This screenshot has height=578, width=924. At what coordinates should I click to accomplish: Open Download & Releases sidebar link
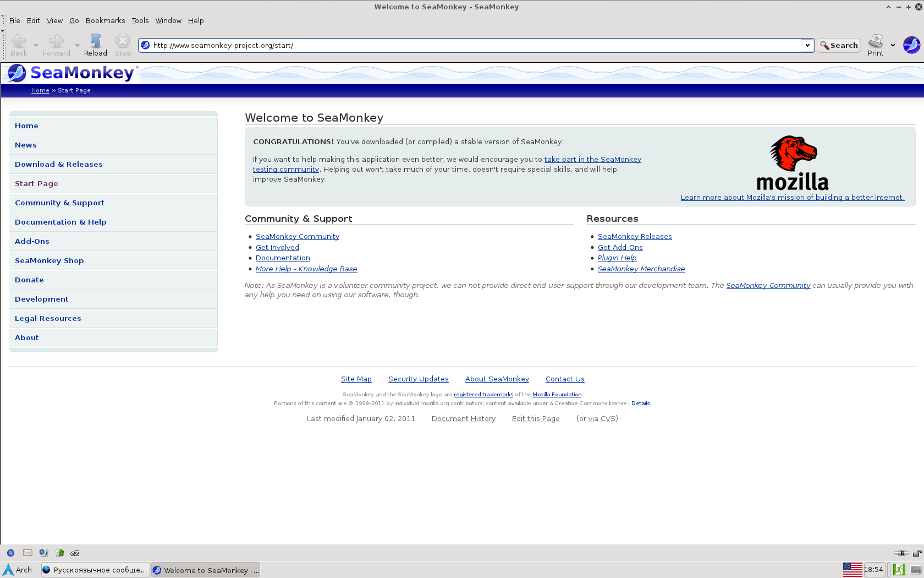(113, 164)
